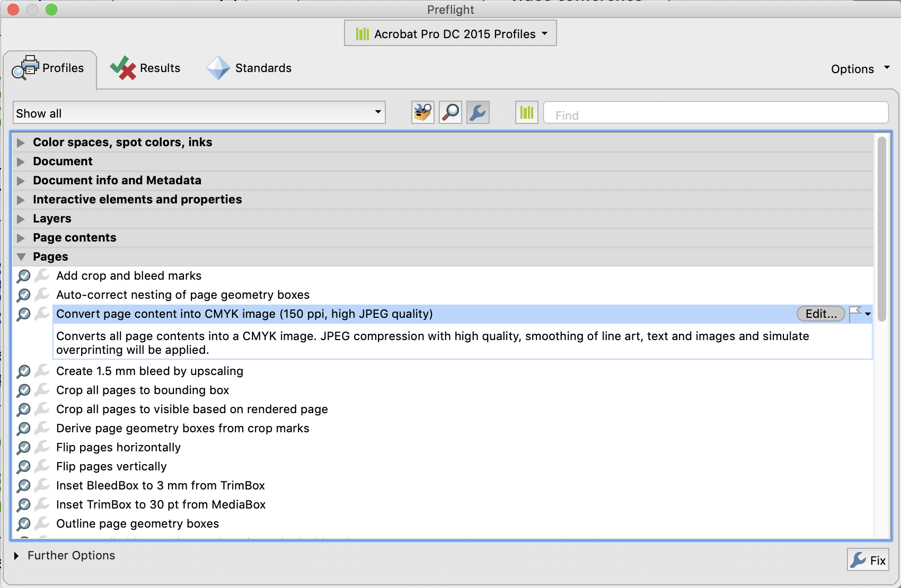Click the import profile package icon
The height and width of the screenshot is (588, 901).
pyautogui.click(x=422, y=112)
